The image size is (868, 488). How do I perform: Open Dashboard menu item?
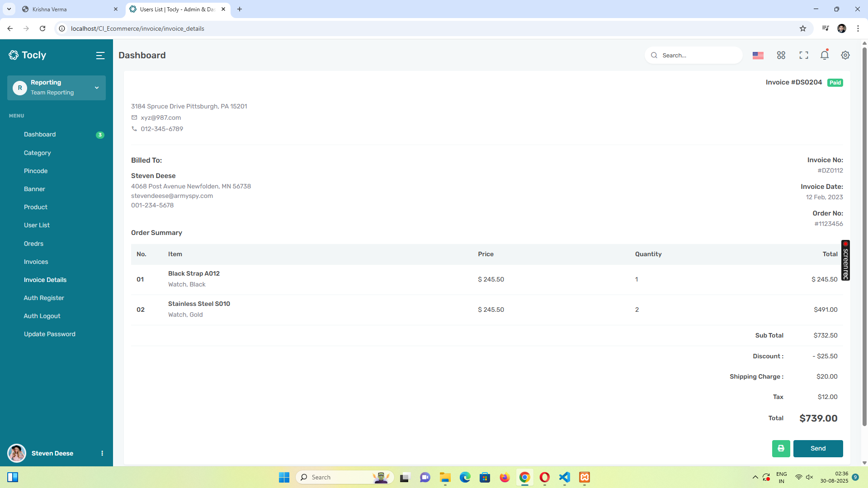click(40, 135)
